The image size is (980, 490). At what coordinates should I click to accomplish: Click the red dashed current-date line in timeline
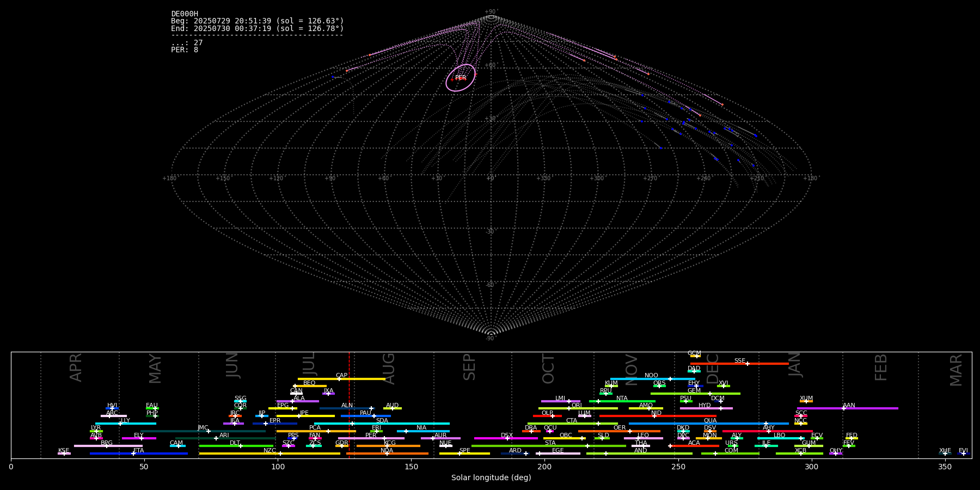[x=349, y=405]
